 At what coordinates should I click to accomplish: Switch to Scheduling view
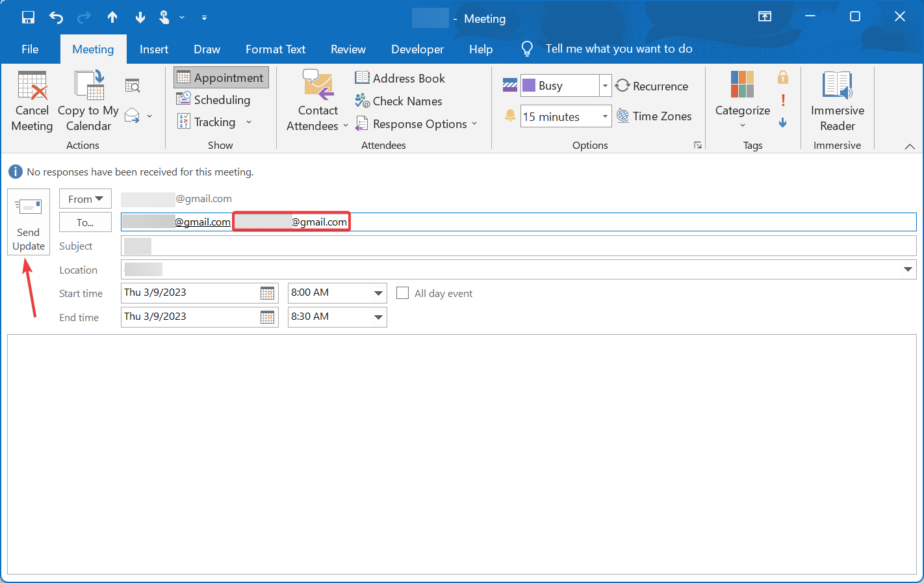click(214, 99)
